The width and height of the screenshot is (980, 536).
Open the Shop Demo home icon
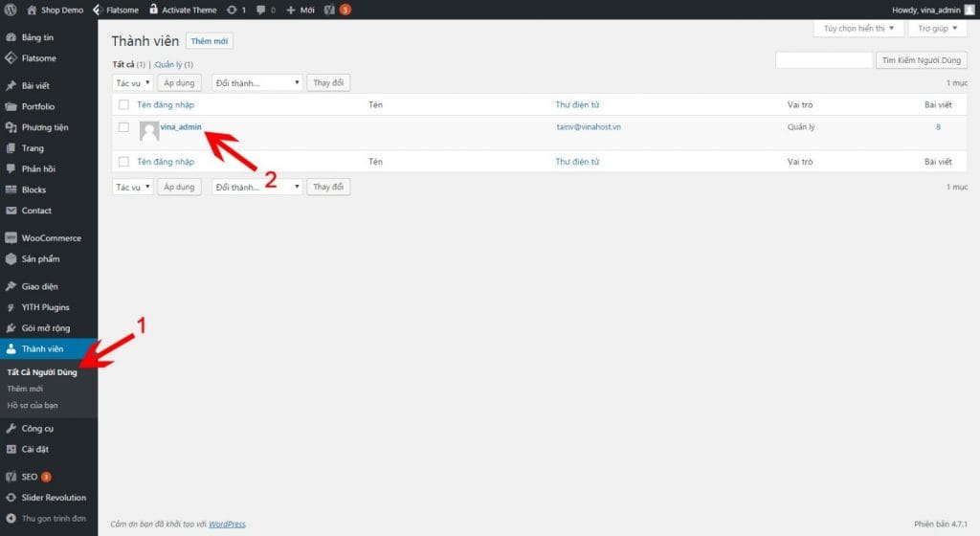(32, 10)
